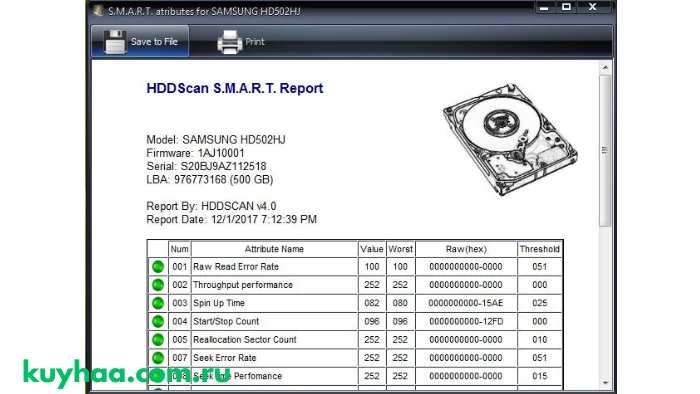The width and height of the screenshot is (700, 394).
Task: Click threshold 015 in Seek Time Perfomance row
Action: (x=540, y=376)
